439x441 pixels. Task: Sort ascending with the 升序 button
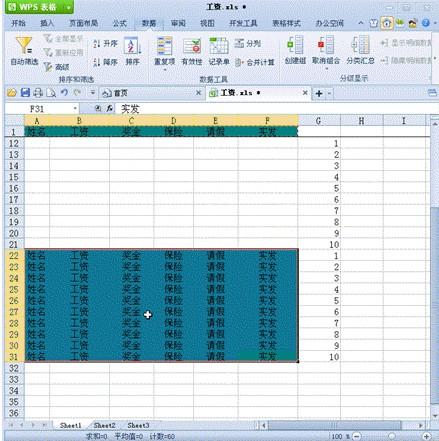tap(105, 43)
